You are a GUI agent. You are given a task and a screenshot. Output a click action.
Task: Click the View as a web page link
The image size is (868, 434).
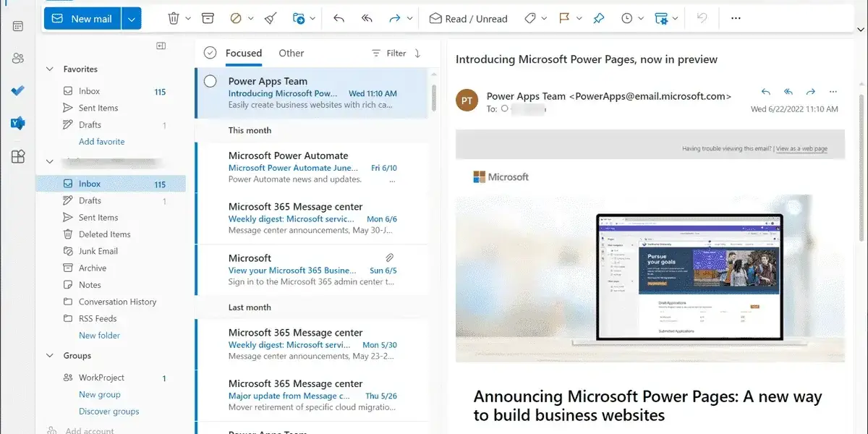tap(801, 149)
